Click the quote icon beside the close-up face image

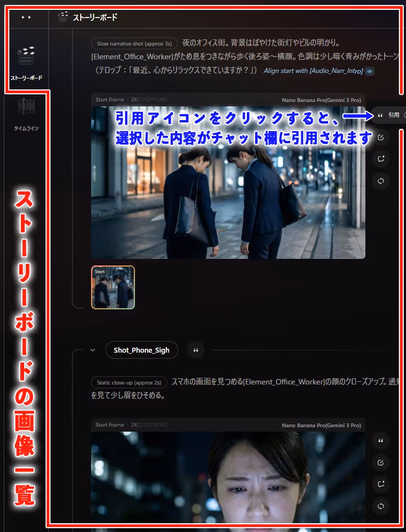[381, 441]
